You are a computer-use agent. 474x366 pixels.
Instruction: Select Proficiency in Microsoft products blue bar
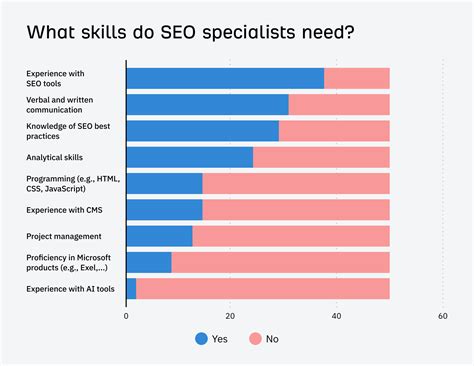click(149, 262)
